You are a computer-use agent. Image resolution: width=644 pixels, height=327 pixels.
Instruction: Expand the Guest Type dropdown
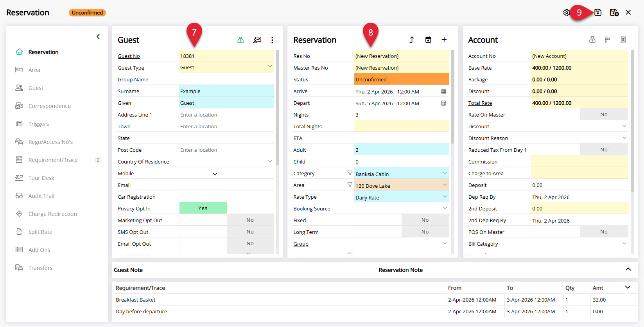point(270,66)
